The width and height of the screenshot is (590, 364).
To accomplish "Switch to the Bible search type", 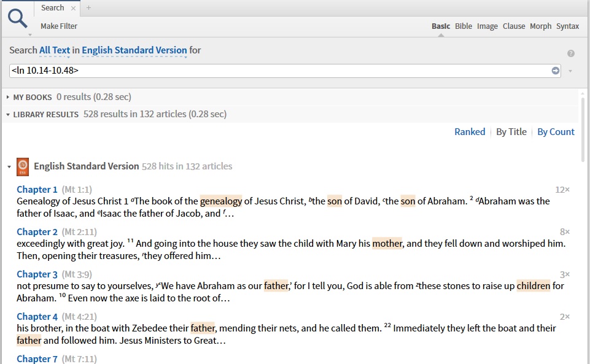I will [x=463, y=26].
